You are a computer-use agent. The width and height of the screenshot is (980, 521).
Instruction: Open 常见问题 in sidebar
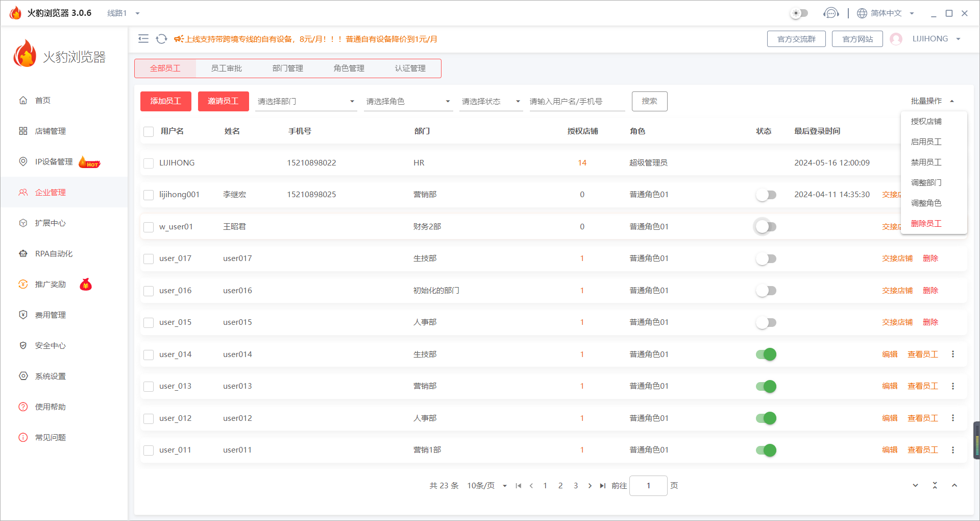point(64,437)
